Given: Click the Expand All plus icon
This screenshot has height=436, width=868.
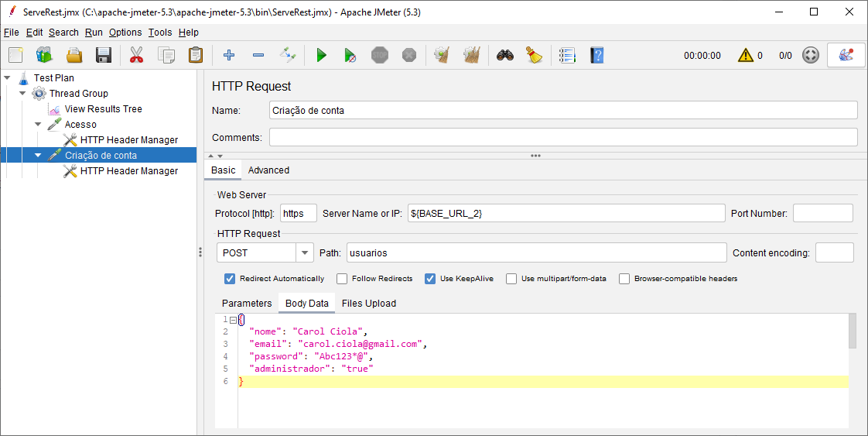Looking at the screenshot, I should [229, 55].
